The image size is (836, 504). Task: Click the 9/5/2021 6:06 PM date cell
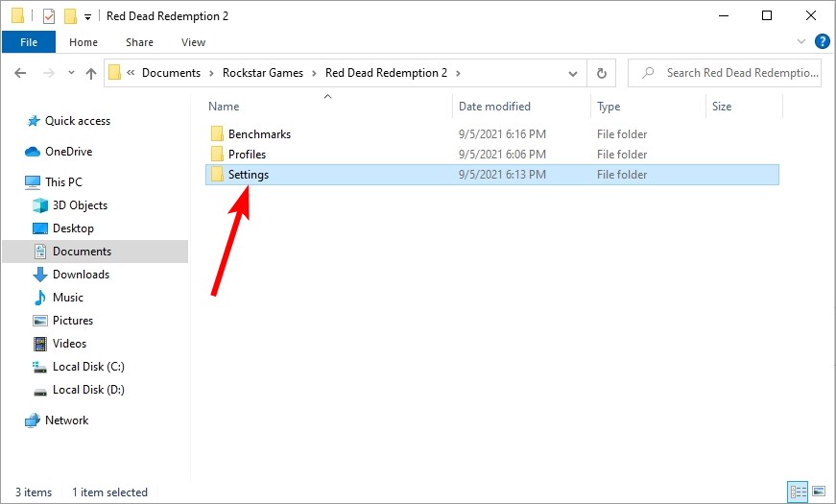pyautogui.click(x=502, y=155)
